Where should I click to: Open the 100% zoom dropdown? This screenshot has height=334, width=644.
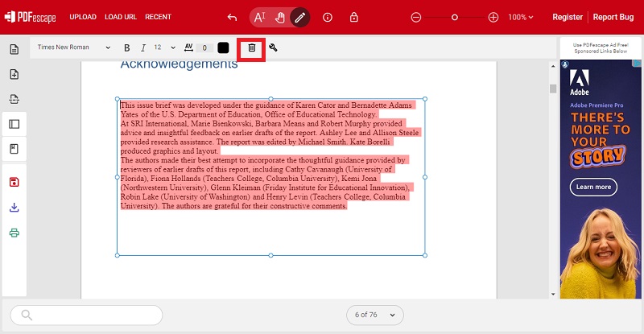520,17
